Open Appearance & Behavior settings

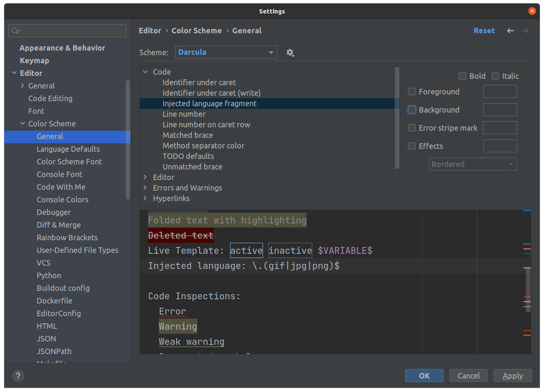[62, 48]
